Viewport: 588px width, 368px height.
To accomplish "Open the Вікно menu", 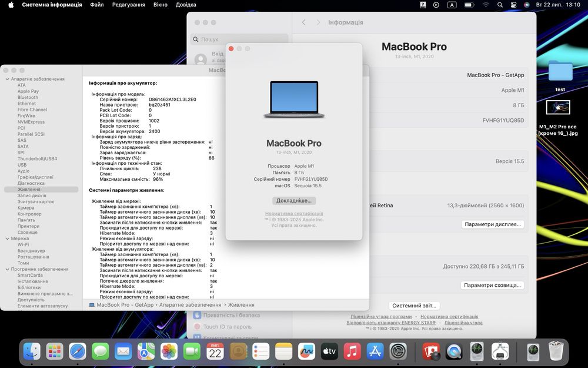I will (x=160, y=5).
